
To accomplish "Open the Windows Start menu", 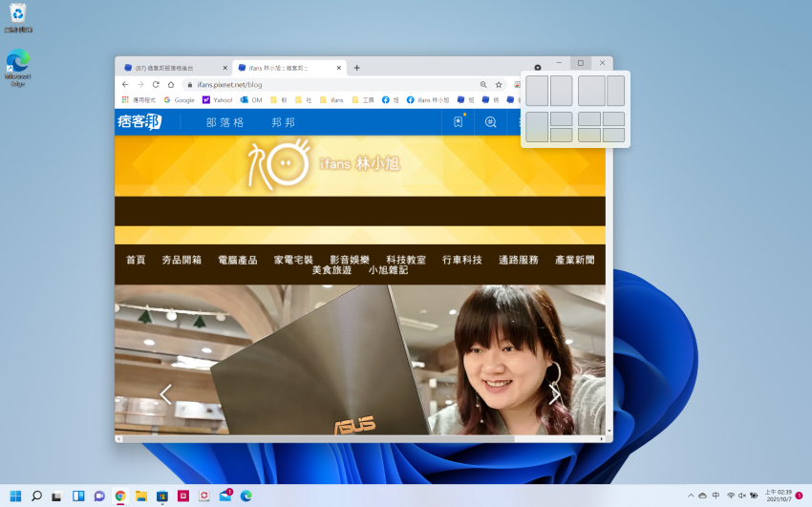I will [x=15, y=496].
